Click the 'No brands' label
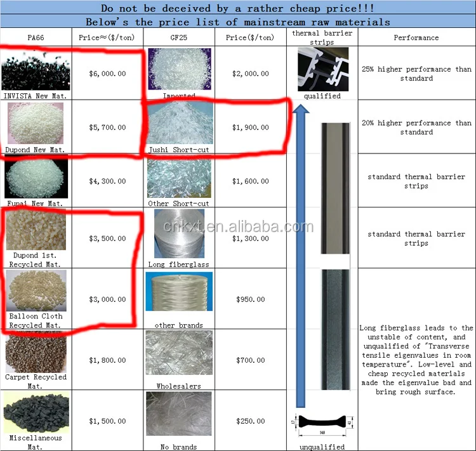The image size is (476, 451). point(179,447)
